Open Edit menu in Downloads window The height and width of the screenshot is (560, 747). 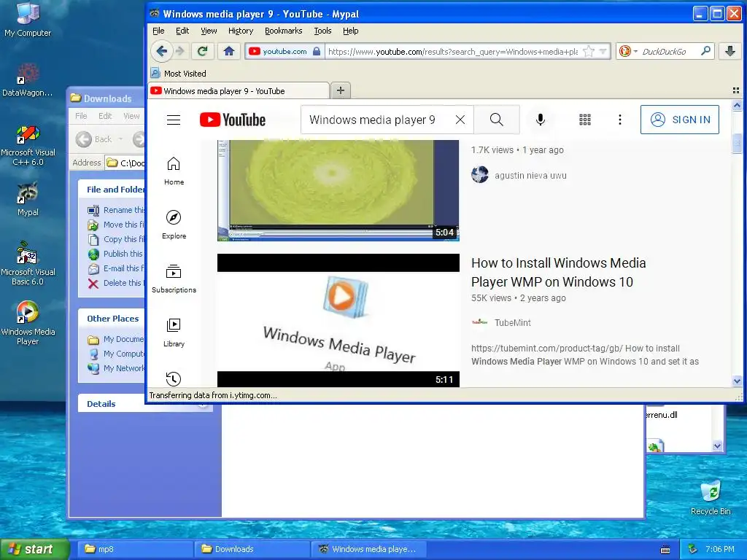(105, 116)
